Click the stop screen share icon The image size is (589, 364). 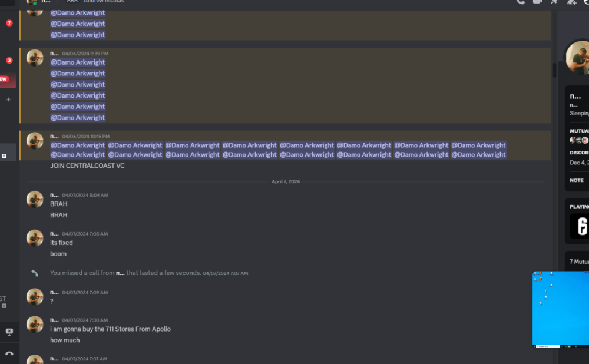9,332
